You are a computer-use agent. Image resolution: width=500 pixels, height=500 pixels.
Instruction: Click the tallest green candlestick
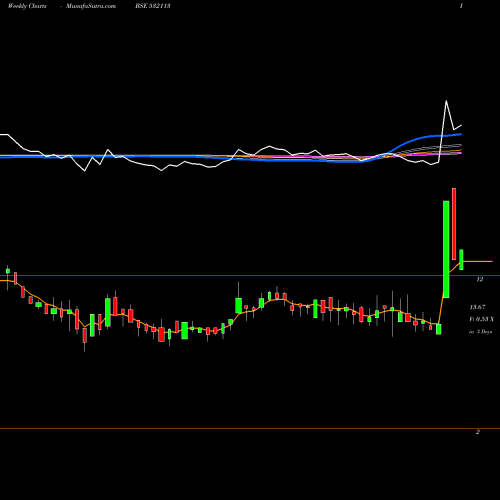446,249
